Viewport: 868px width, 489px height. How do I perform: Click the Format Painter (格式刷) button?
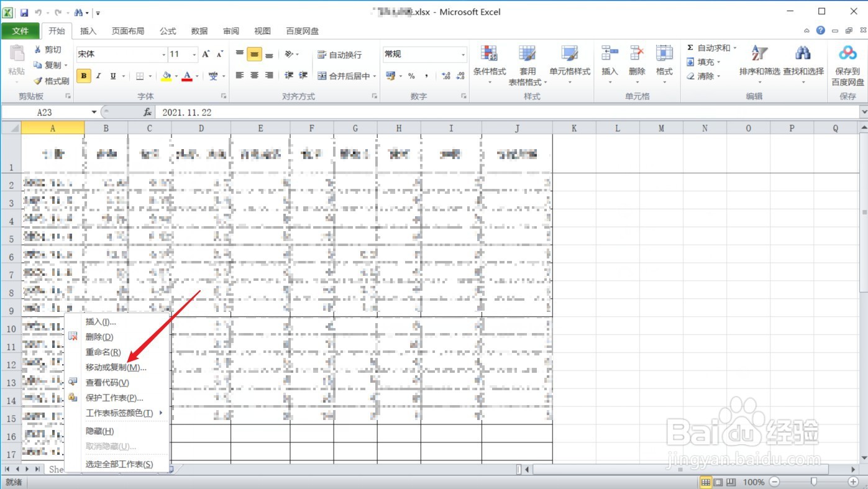point(51,81)
